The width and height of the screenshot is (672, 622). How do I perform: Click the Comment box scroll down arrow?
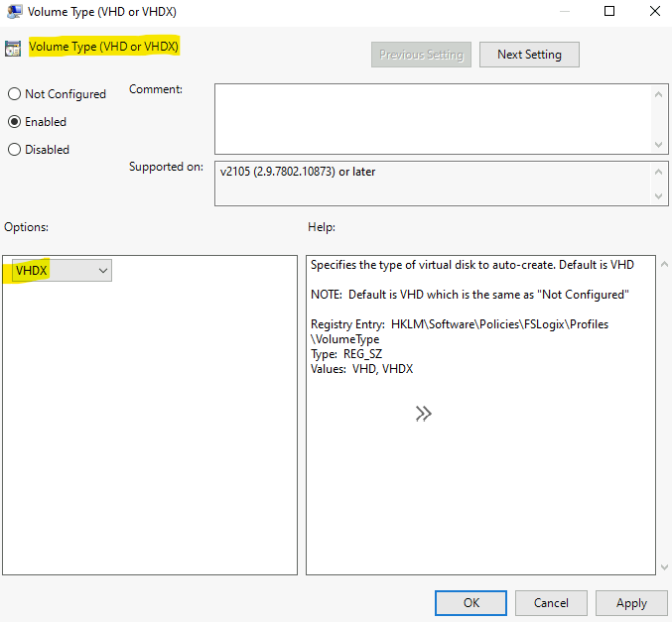[659, 145]
